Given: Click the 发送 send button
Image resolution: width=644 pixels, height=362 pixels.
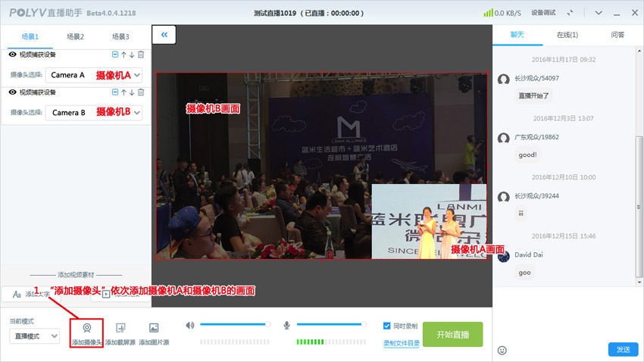Looking at the screenshot, I should [623, 349].
